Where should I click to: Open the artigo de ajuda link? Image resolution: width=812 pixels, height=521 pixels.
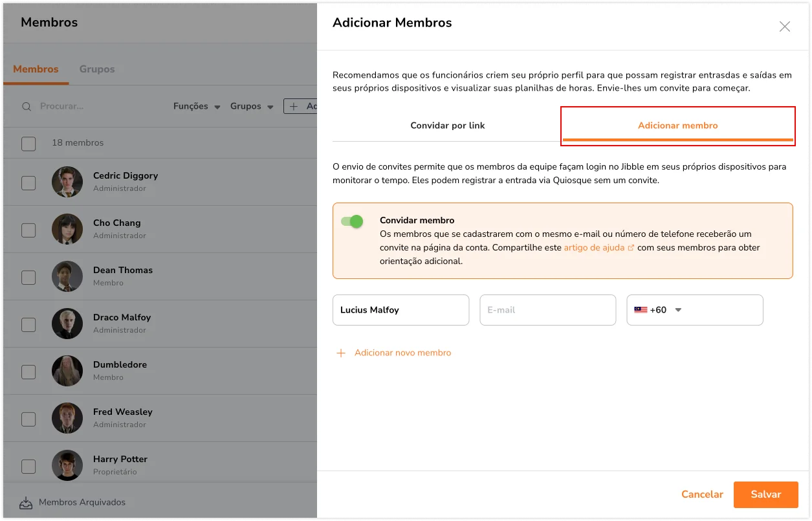pyautogui.click(x=594, y=248)
